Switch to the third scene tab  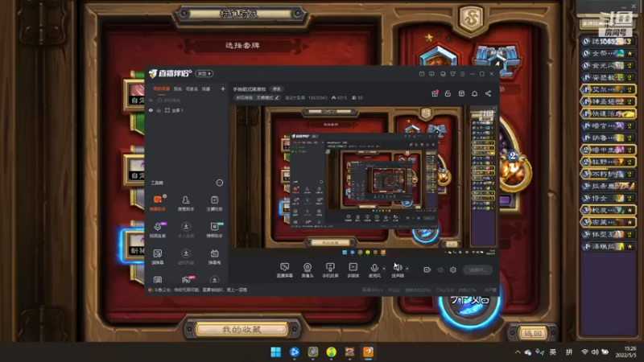click(192, 88)
